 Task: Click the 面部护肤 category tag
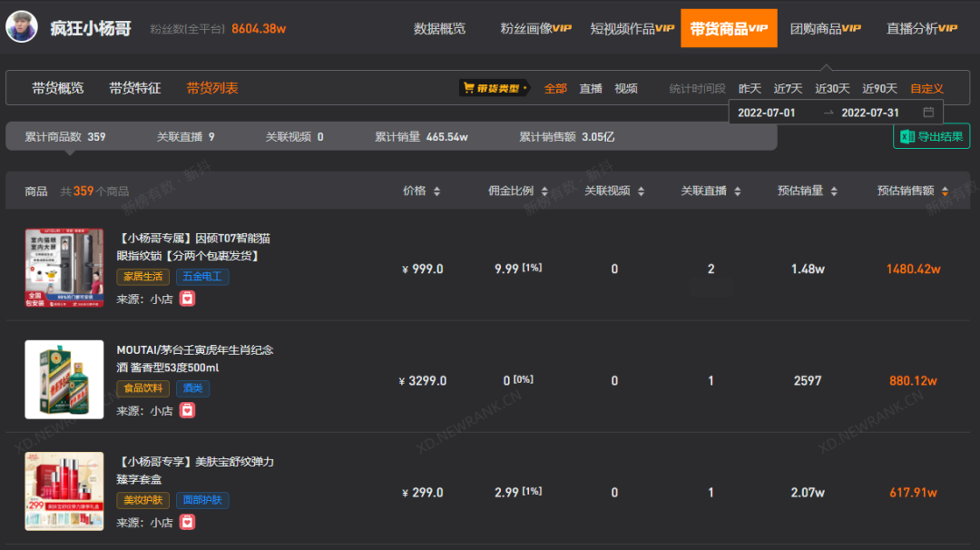click(202, 500)
